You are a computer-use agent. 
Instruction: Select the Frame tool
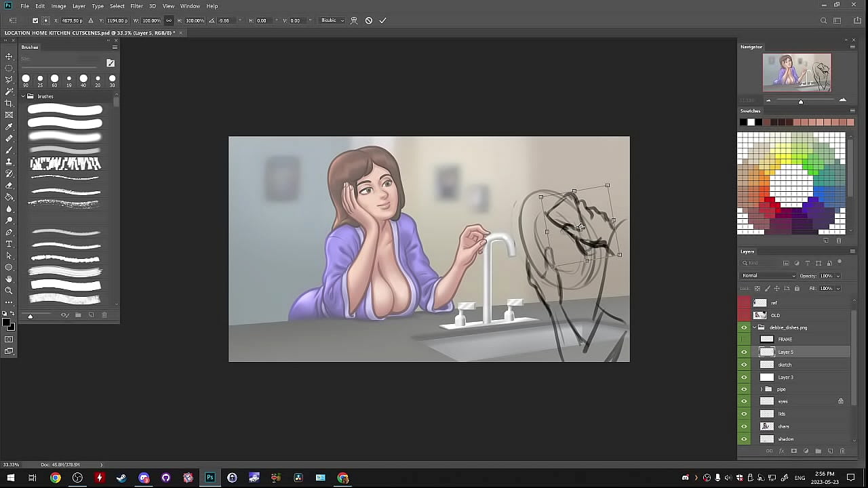click(9, 115)
